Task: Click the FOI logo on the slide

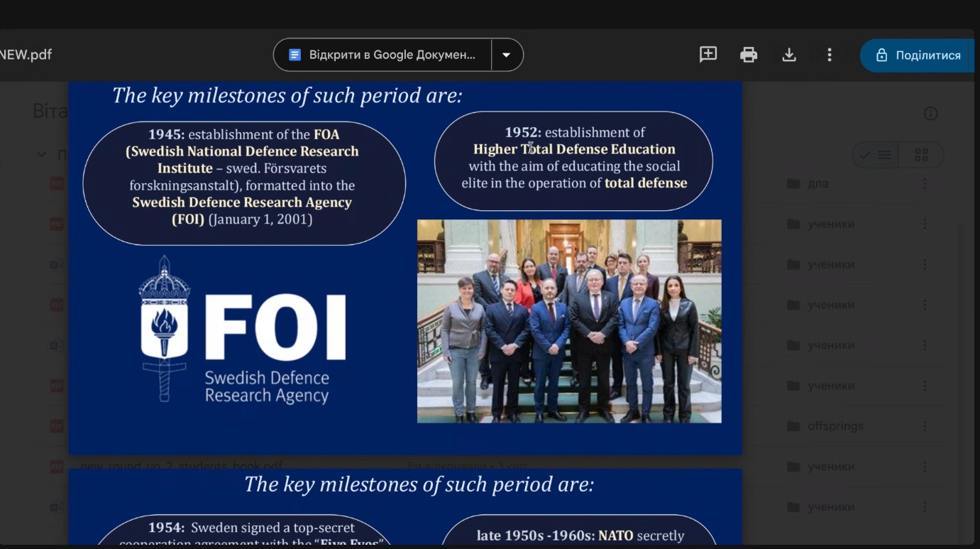Action: [243, 330]
